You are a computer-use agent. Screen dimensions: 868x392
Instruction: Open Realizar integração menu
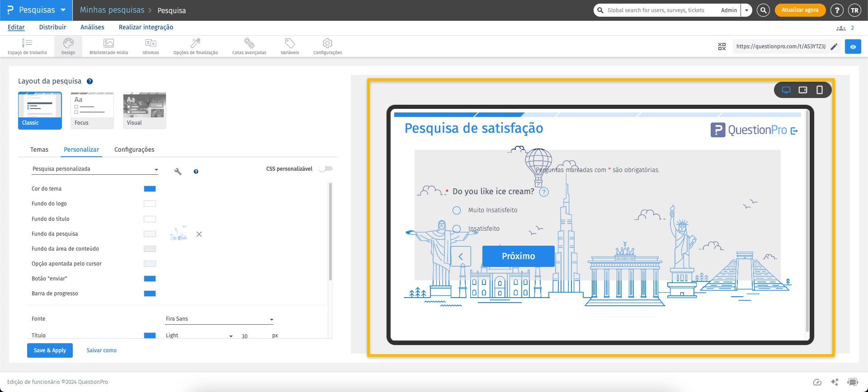[146, 27]
